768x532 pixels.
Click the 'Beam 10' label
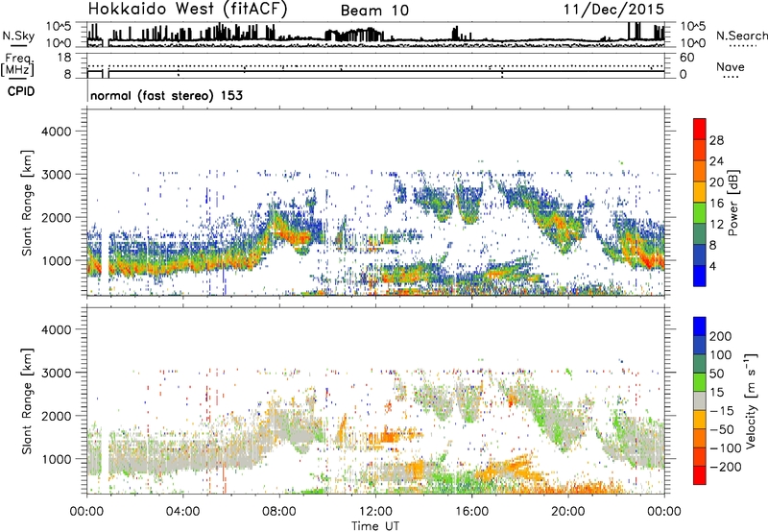(x=374, y=11)
